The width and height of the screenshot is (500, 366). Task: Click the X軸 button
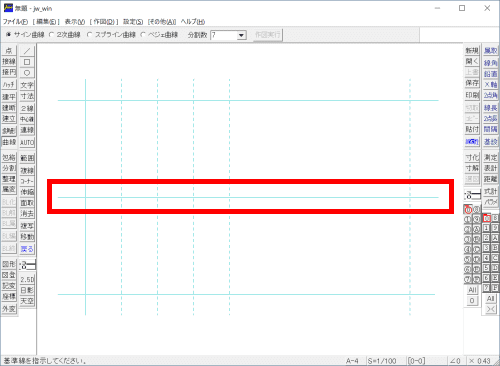tap(490, 84)
